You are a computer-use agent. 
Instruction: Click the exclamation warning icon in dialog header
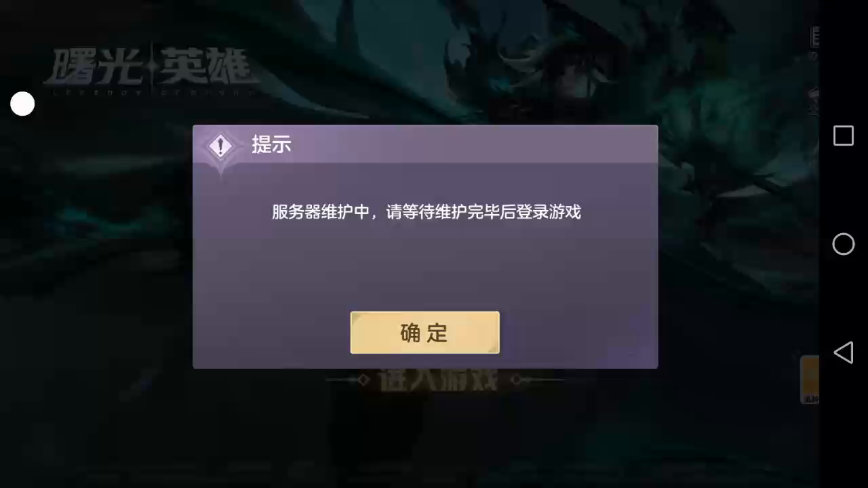click(x=220, y=145)
